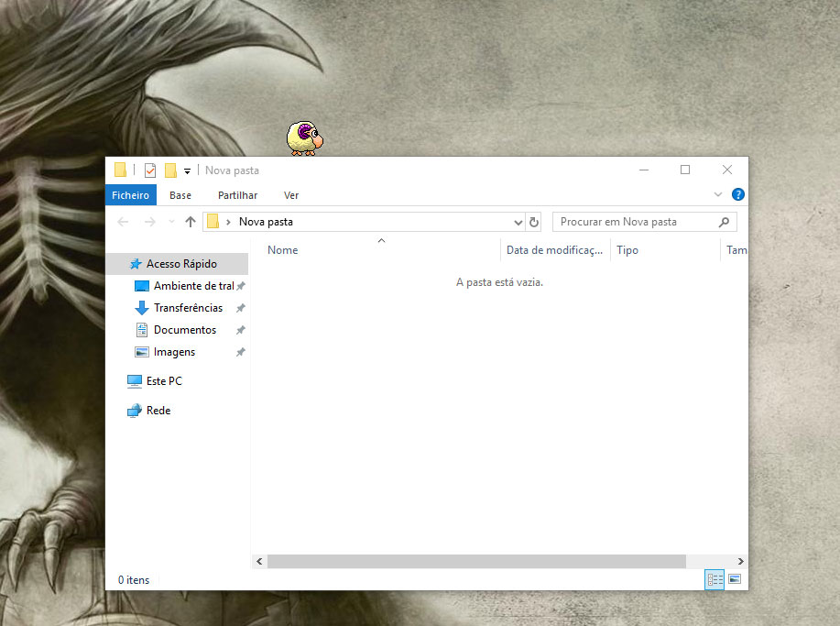Select Acesso Rápido in the navigation pane
The width and height of the screenshot is (840, 626).
coord(178,264)
